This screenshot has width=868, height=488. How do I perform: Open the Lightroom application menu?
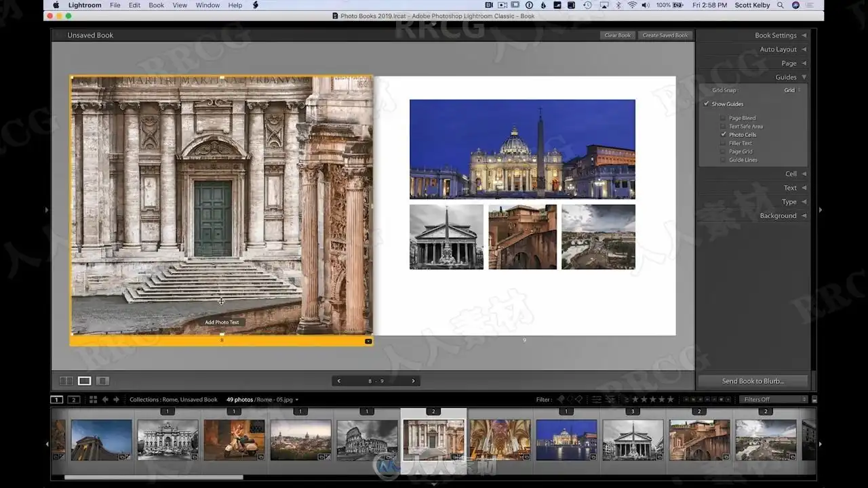click(x=85, y=5)
